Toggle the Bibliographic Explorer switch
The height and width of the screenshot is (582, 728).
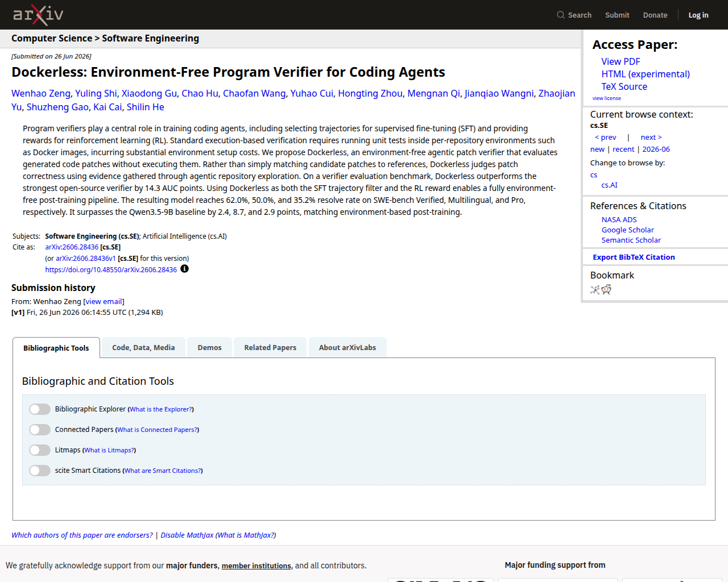coord(40,409)
